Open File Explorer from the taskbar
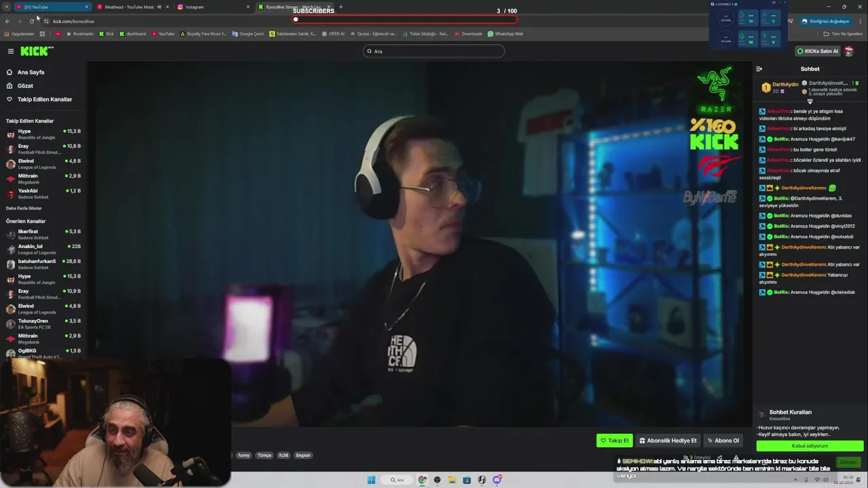 click(452, 480)
